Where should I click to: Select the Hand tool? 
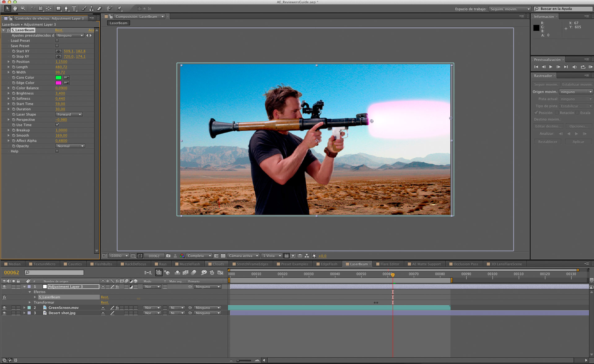coord(15,8)
